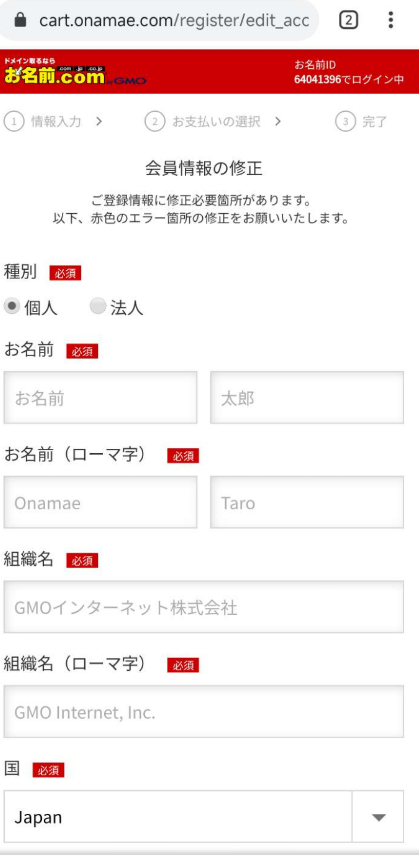
Task: Expand the Japan country dropdown arrow
Action: [x=378, y=817]
